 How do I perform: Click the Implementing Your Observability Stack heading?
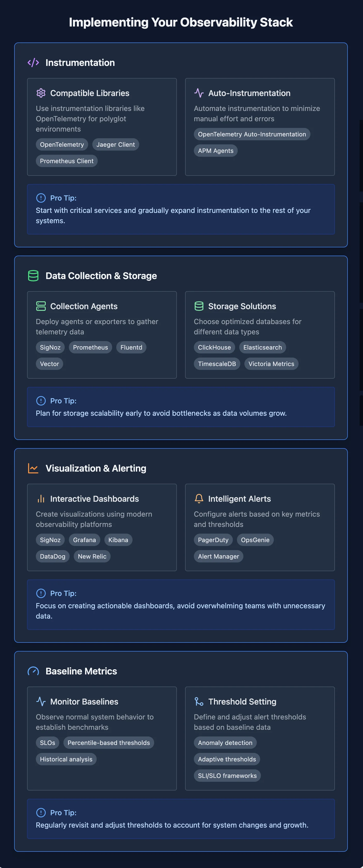pyautogui.click(x=181, y=22)
